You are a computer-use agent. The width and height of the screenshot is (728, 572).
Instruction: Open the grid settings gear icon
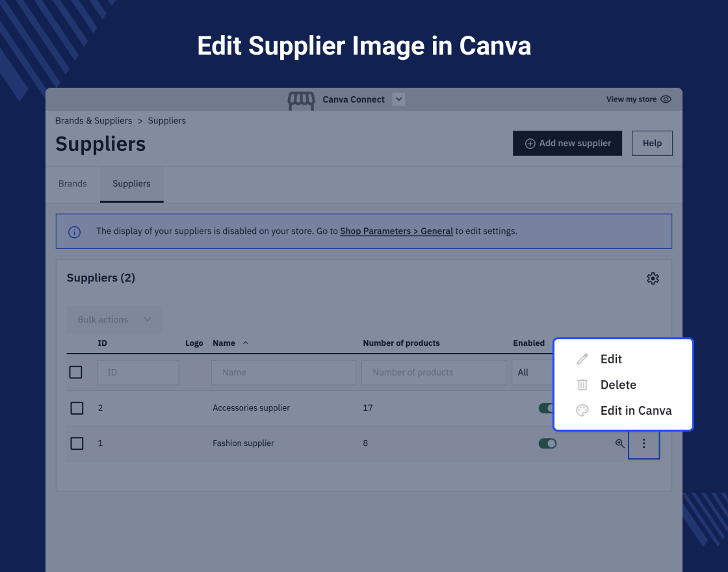[x=653, y=278]
